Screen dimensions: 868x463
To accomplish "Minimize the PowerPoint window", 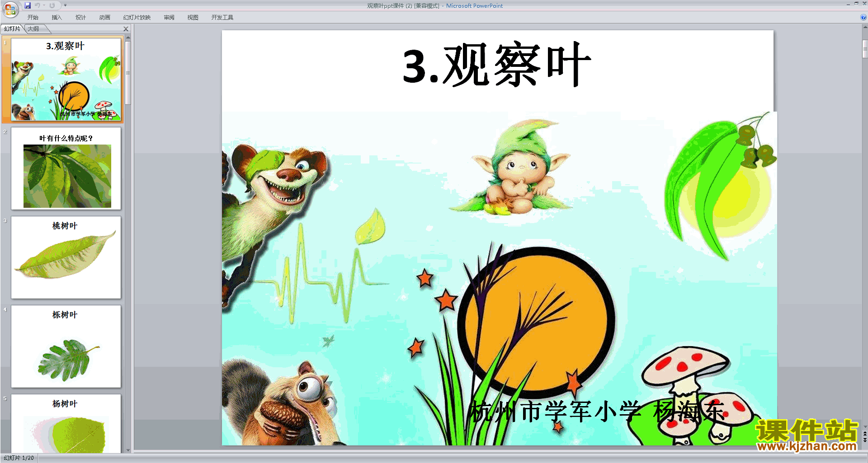I will pos(848,4).
